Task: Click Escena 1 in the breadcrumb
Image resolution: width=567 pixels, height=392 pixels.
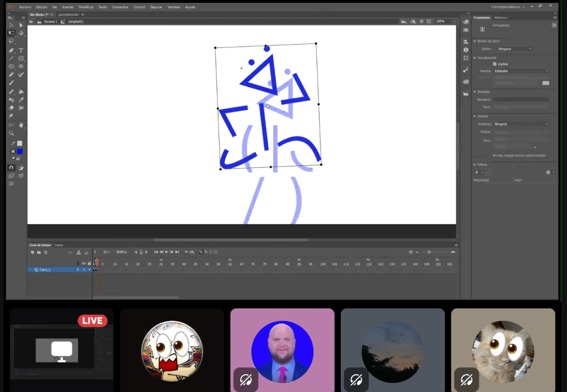Action: [x=50, y=21]
